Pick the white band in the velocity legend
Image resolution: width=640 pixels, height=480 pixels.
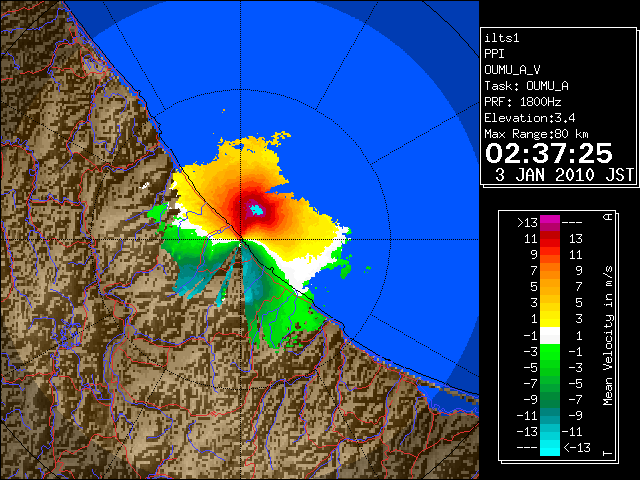550,336
